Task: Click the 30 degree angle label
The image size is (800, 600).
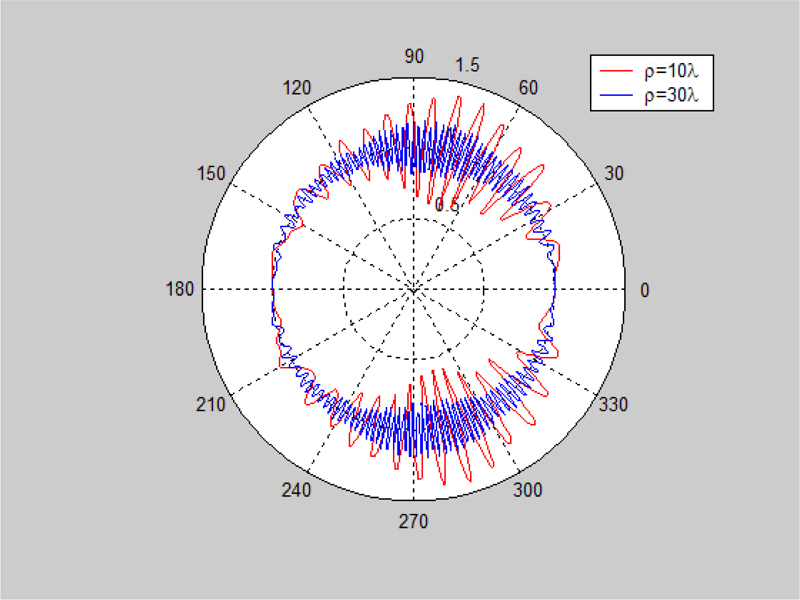Action: coord(613,173)
